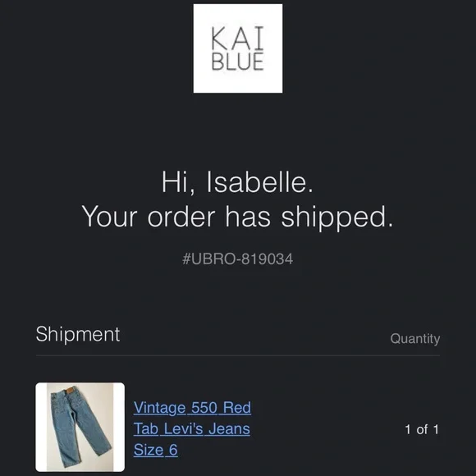Click the word Jeans in the product link
Viewport: 476px width, 476px height.
[x=229, y=428]
